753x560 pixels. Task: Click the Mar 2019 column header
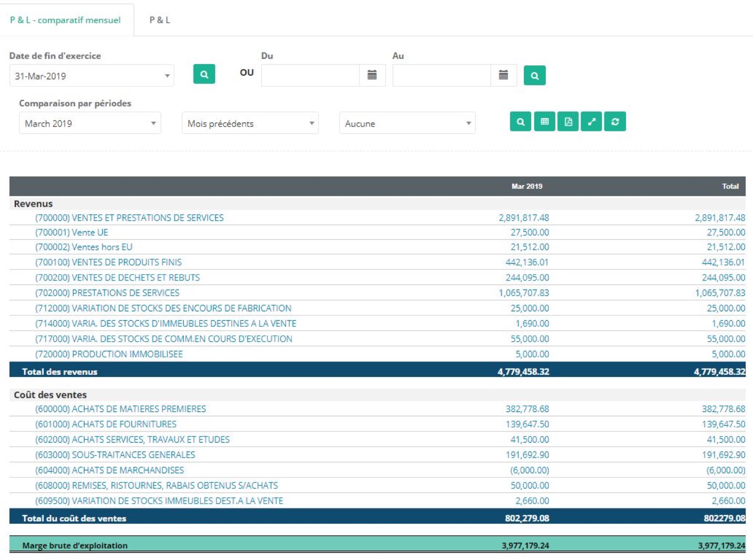point(527,186)
